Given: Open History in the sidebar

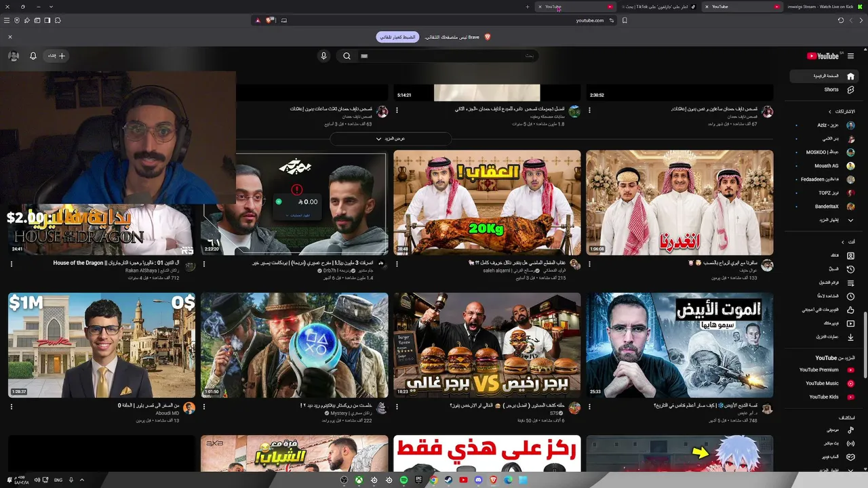Looking at the screenshot, I should coord(825,269).
